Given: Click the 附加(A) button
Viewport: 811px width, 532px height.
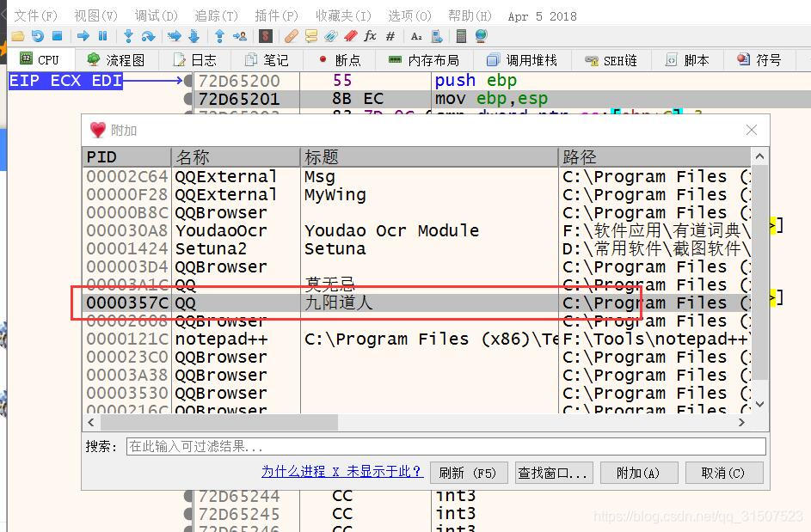Looking at the screenshot, I should pos(638,473).
